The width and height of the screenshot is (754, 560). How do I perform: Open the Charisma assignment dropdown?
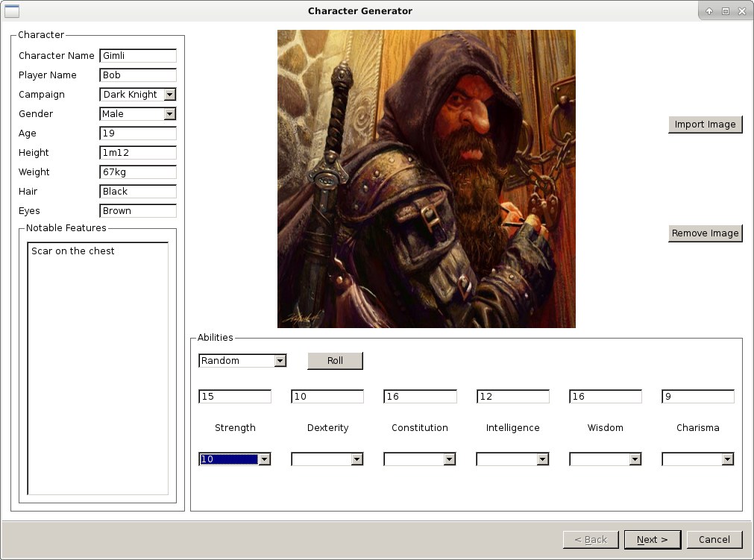(x=728, y=459)
